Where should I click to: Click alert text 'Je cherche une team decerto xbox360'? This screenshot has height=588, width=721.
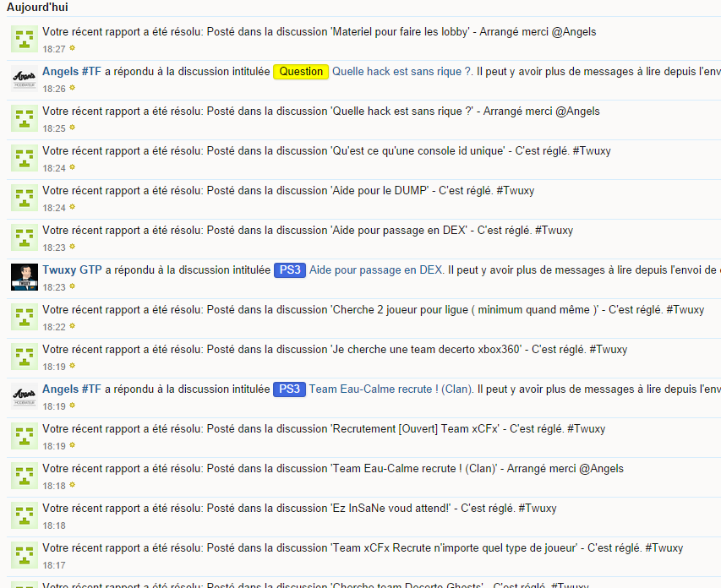pyautogui.click(x=426, y=350)
